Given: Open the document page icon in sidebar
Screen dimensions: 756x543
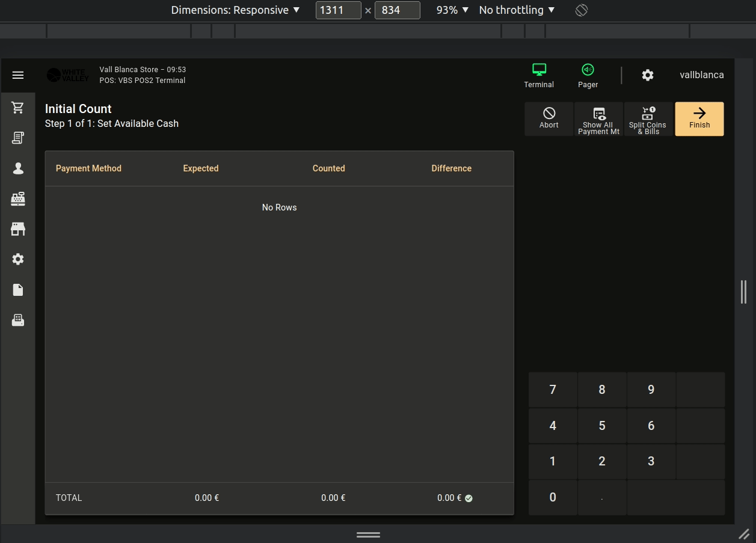Looking at the screenshot, I should pyautogui.click(x=18, y=290).
